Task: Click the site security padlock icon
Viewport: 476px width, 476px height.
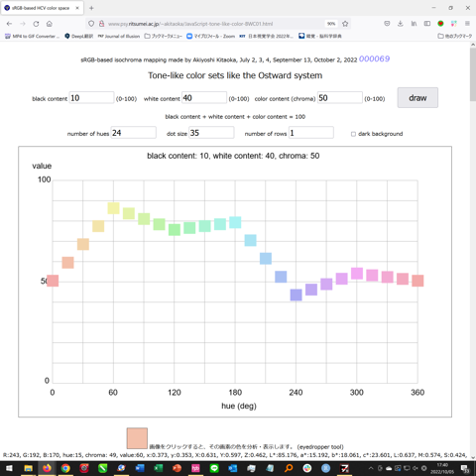Action: point(102,24)
